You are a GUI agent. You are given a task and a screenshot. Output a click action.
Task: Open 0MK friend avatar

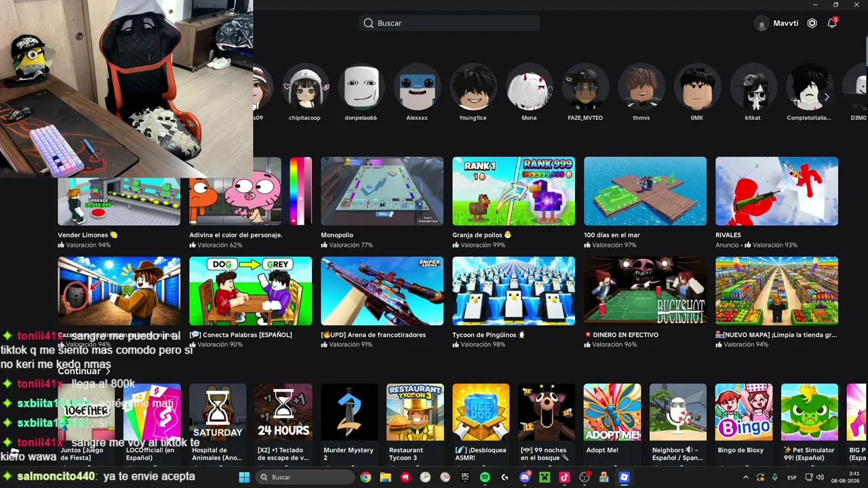click(x=697, y=86)
